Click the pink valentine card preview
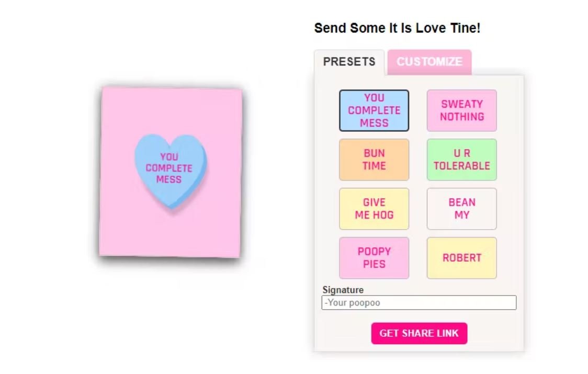Image resolution: width=588 pixels, height=374 pixels. point(171,172)
